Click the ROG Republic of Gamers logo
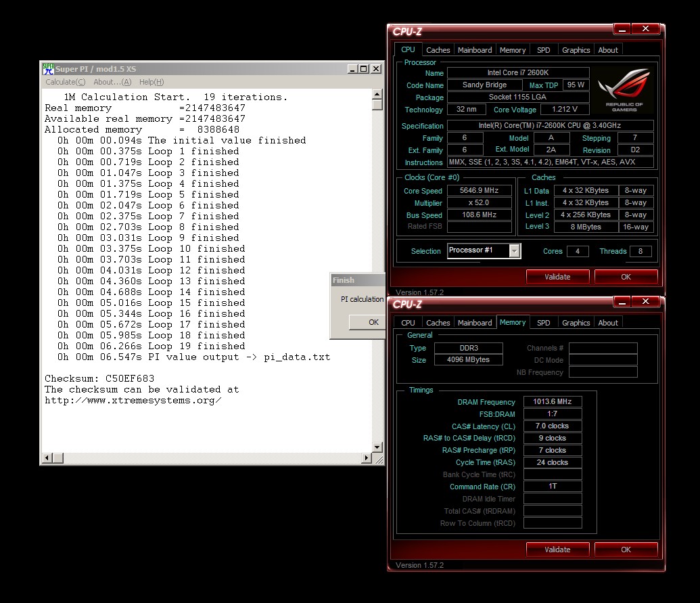The height and width of the screenshot is (603, 700). [624, 89]
